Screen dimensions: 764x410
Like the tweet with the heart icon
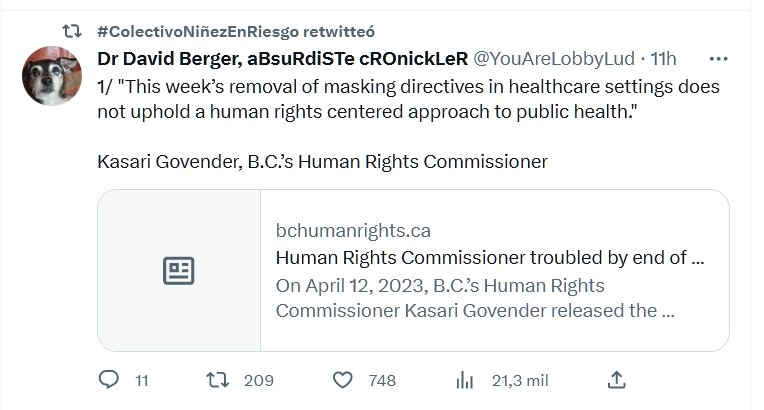pyautogui.click(x=343, y=380)
